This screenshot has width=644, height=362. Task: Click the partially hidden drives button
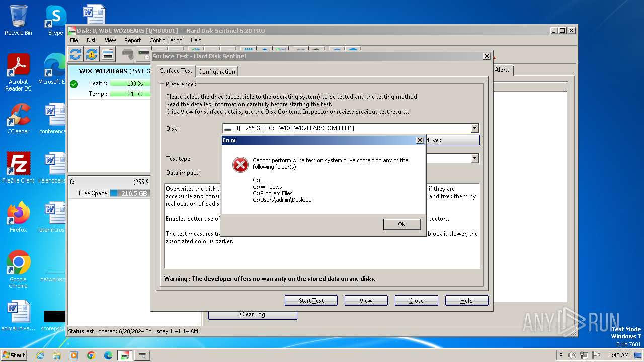tap(453, 140)
